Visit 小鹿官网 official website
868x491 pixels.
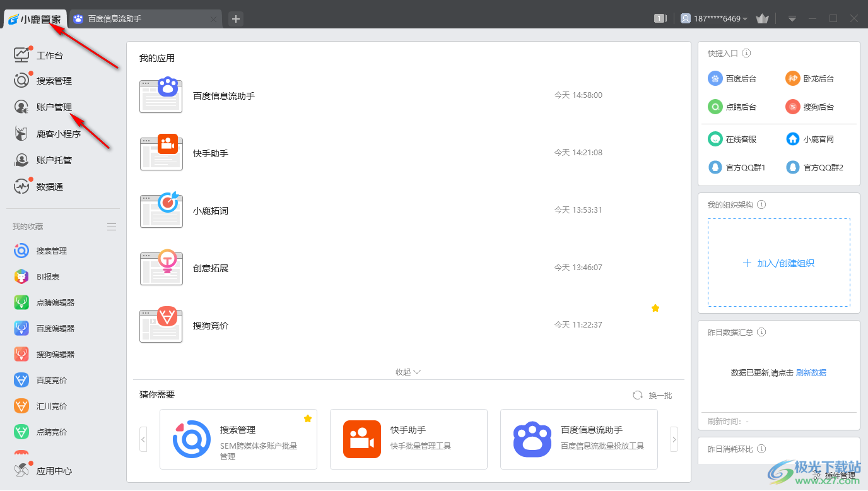(x=811, y=139)
